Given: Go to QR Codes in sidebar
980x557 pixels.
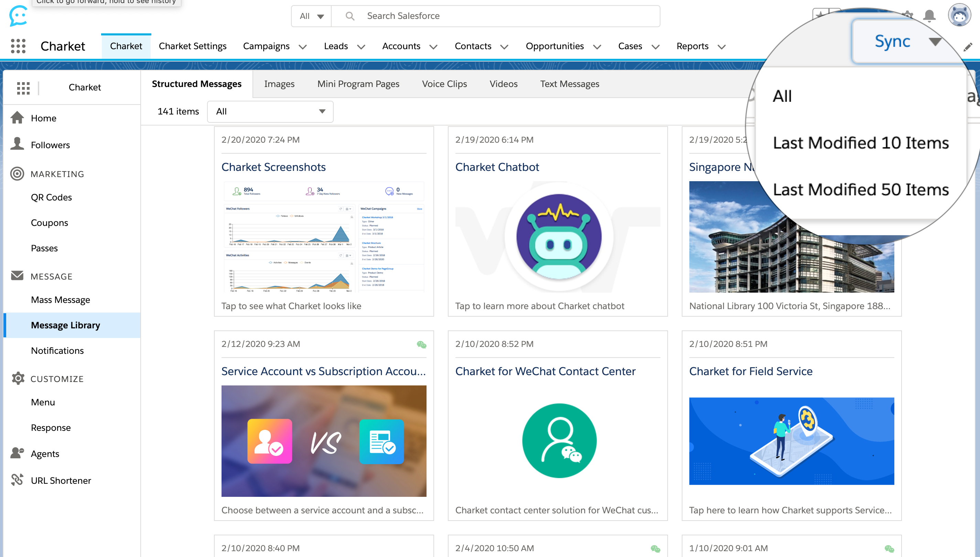Looking at the screenshot, I should click(x=51, y=197).
